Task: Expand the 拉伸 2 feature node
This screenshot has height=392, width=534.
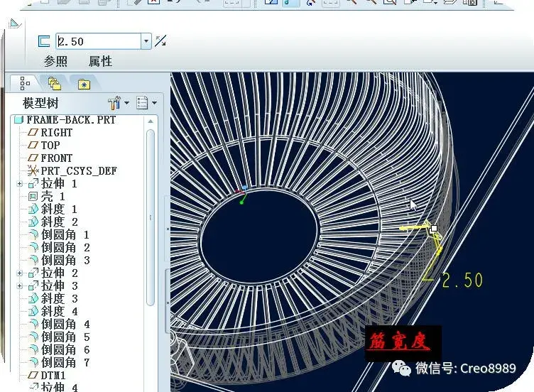Action: 20,273
